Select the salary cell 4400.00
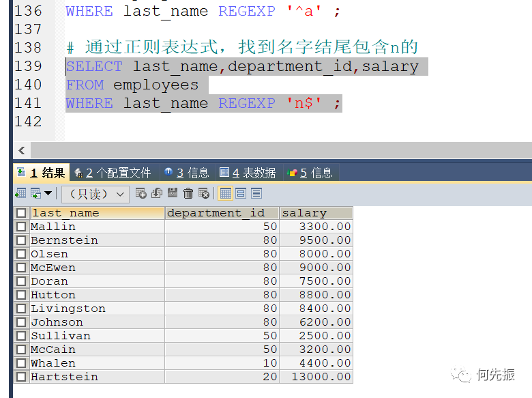Screen dimensions: 532x398 click(316, 363)
